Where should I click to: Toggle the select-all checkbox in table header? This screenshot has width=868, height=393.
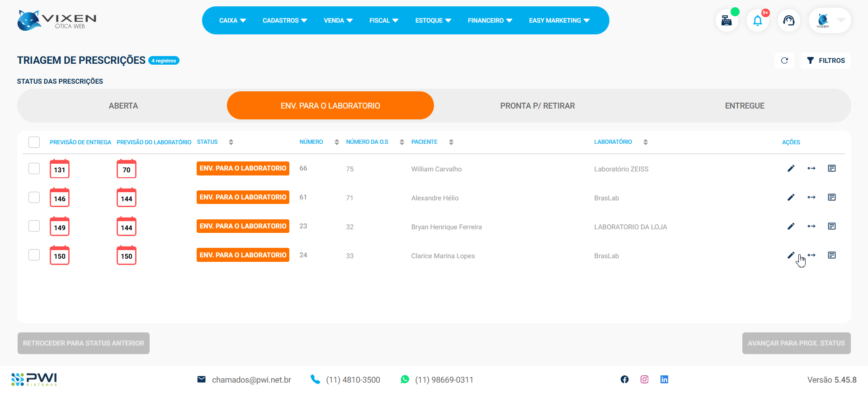[x=34, y=142]
